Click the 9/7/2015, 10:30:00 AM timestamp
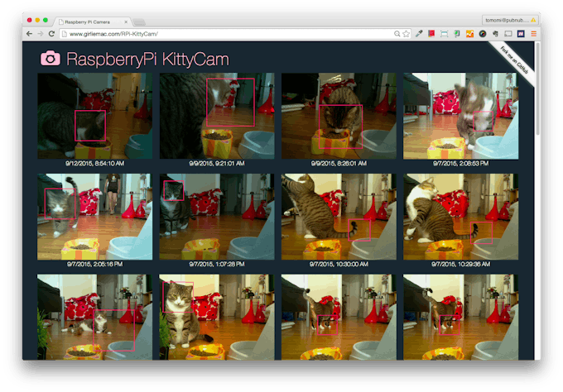Viewport: 563px width, 392px height. (x=339, y=265)
